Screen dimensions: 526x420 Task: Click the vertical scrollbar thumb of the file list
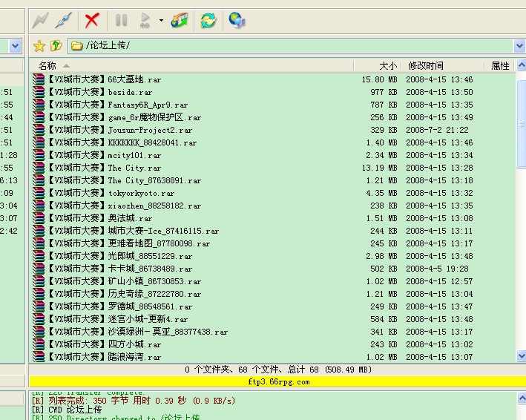pyautogui.click(x=522, y=123)
